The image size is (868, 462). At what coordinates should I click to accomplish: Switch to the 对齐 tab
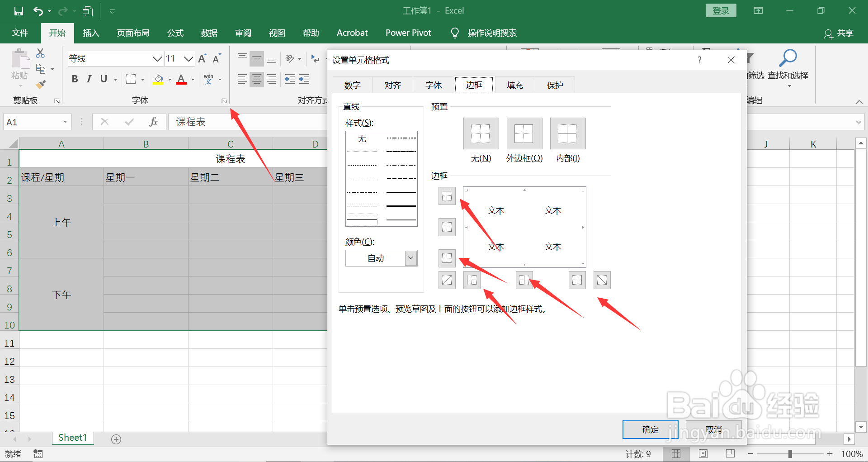coord(392,85)
